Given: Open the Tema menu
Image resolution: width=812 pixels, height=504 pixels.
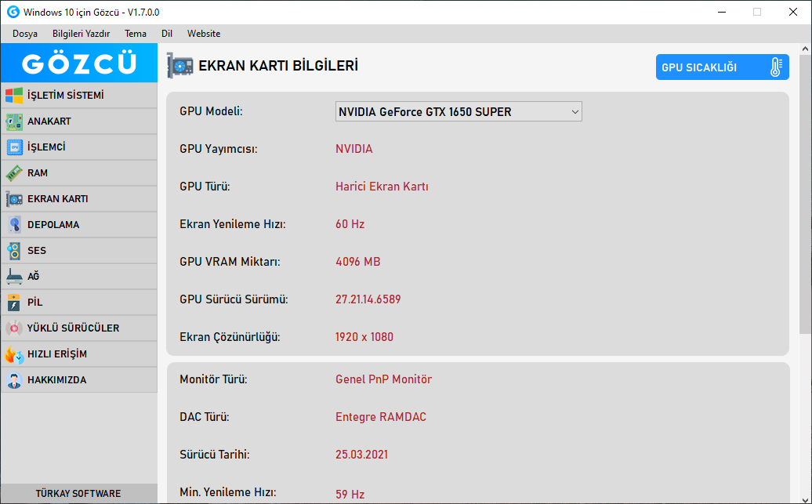Looking at the screenshot, I should (135, 34).
